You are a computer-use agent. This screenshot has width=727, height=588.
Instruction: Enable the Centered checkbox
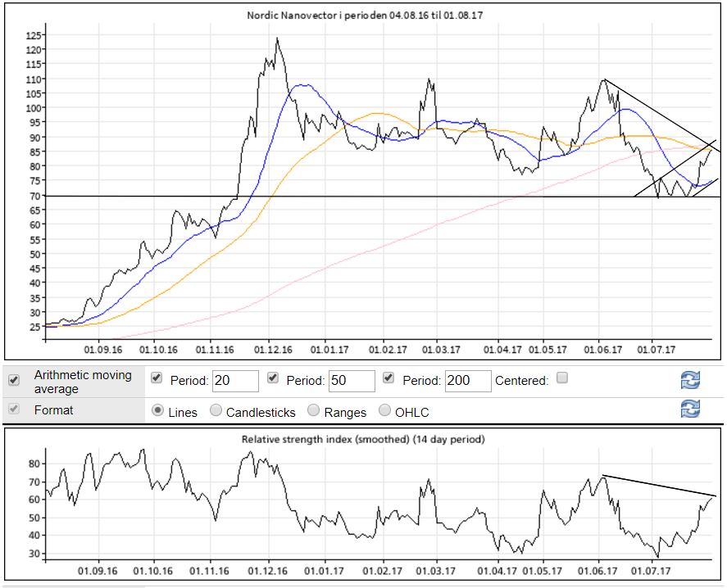(x=562, y=379)
